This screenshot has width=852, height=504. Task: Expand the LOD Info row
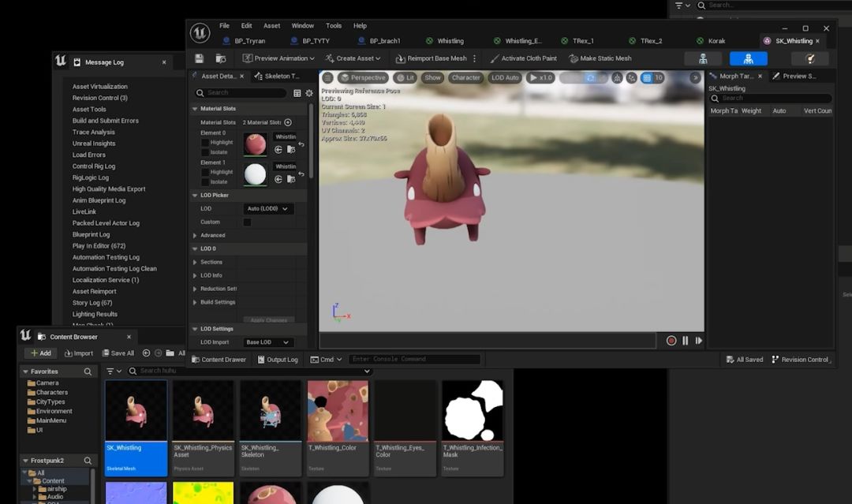click(195, 275)
